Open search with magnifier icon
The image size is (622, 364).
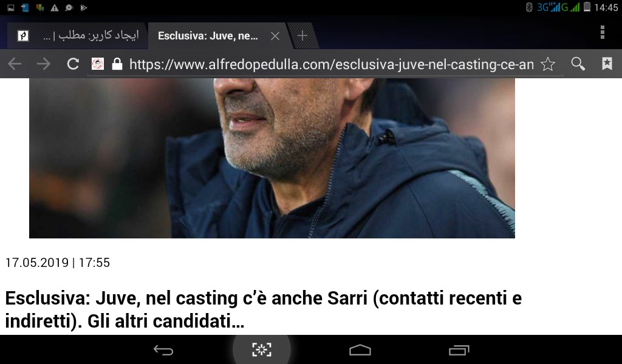tap(578, 64)
